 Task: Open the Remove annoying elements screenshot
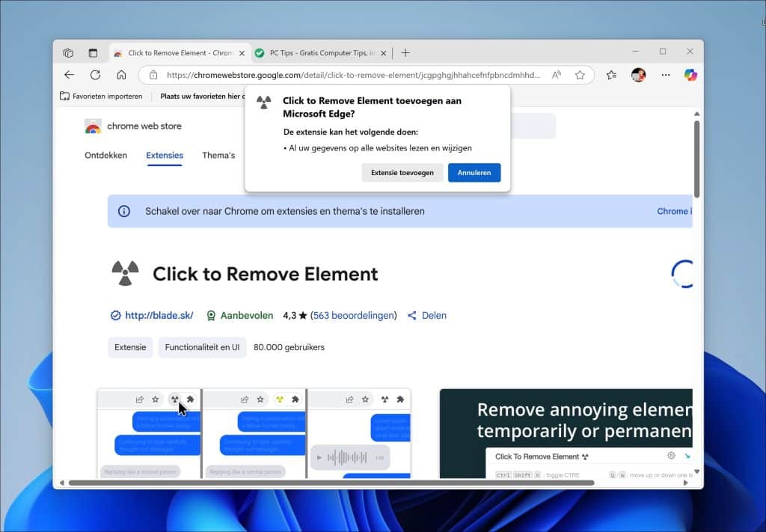point(566,434)
